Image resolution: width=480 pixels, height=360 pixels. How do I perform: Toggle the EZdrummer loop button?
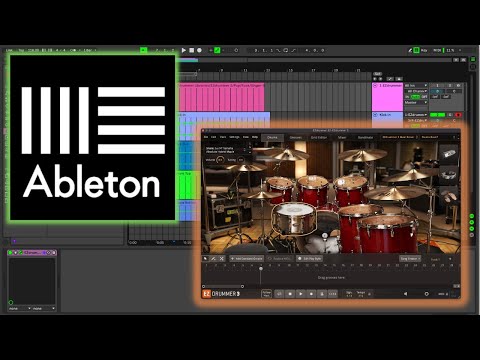click(x=279, y=294)
